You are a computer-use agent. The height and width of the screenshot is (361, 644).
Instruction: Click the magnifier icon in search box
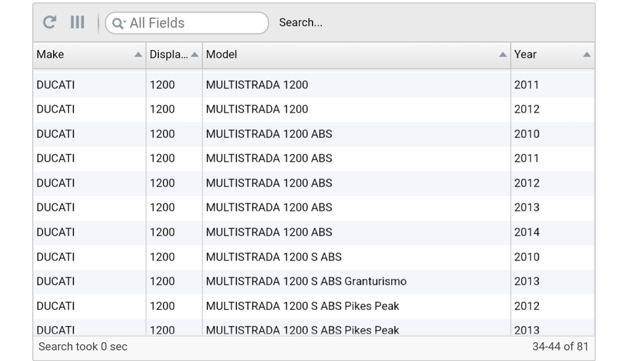[118, 23]
